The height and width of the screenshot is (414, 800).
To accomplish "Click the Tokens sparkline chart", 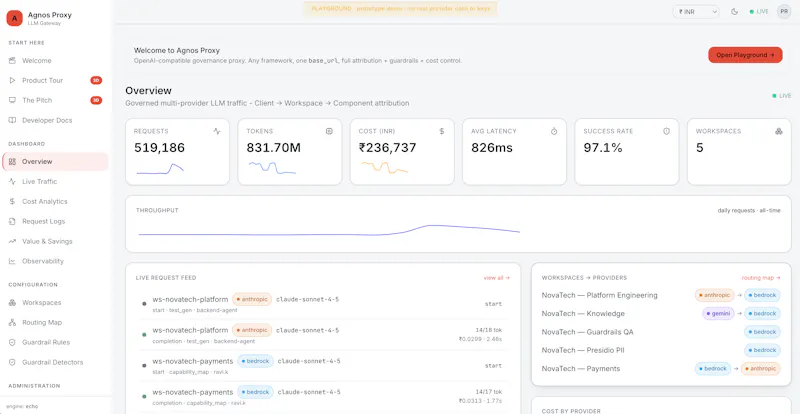I will click(272, 167).
